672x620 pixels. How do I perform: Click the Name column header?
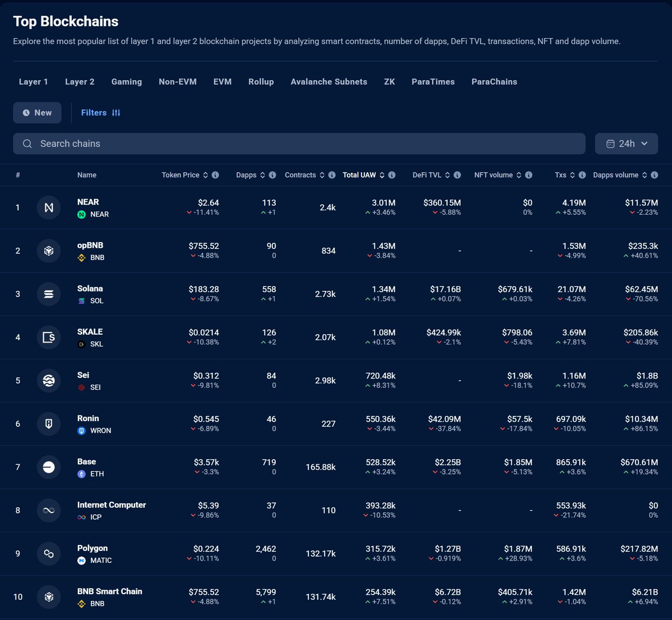(x=86, y=175)
